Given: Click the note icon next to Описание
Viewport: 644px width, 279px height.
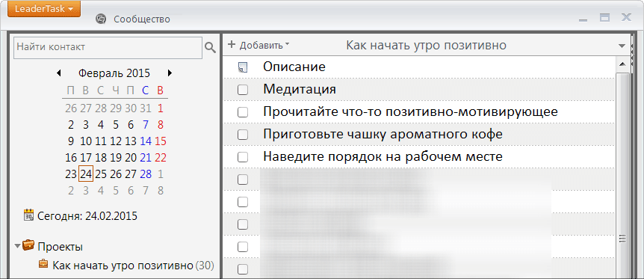Looking at the screenshot, I should pyautogui.click(x=243, y=67).
